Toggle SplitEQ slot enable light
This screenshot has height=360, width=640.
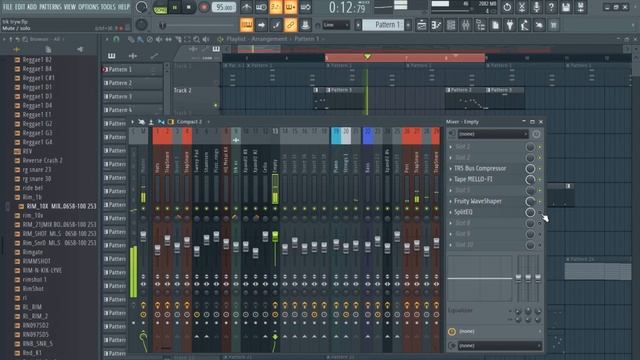540,212
